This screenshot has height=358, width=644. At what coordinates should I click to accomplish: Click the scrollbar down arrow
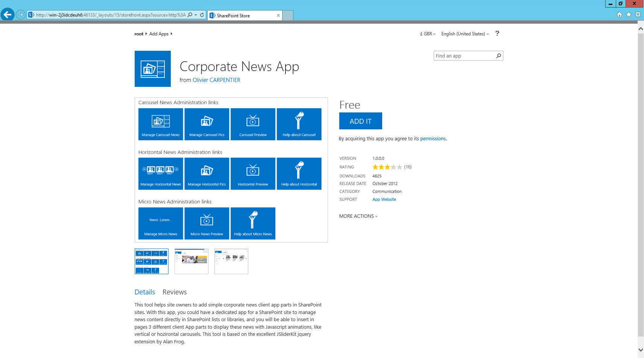click(641, 350)
